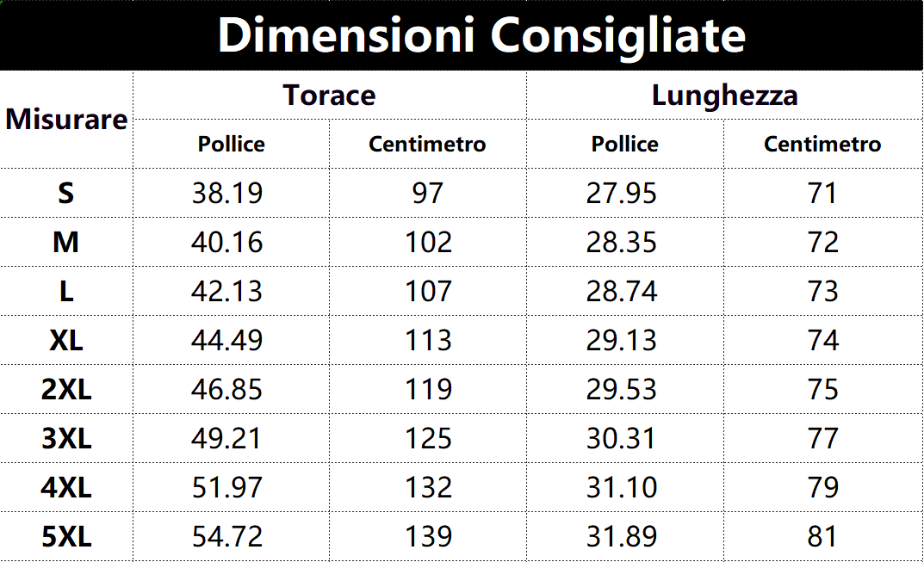Click the "Lunghezza" column group header
This screenshot has width=924, height=562.
pos(724,95)
